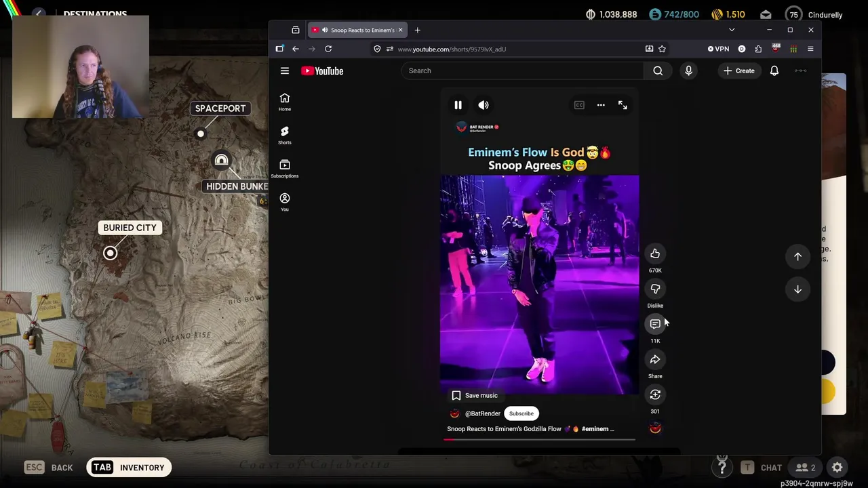Click the install/download icon in address bar
868x488 pixels.
point(649,49)
